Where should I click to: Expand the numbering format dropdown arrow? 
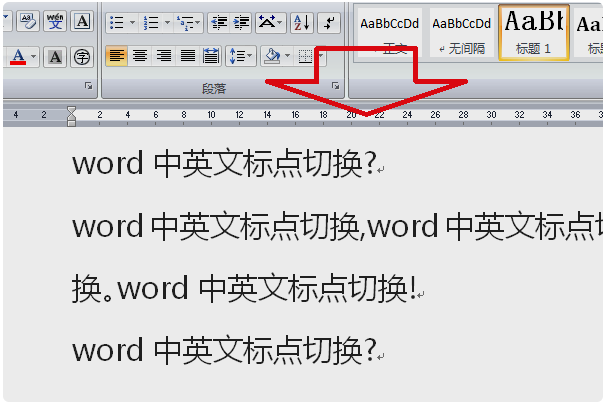167,23
